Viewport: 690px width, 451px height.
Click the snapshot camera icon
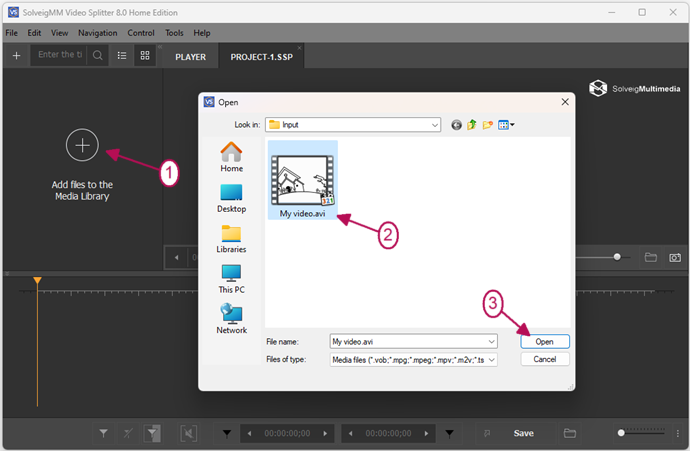pyautogui.click(x=675, y=257)
